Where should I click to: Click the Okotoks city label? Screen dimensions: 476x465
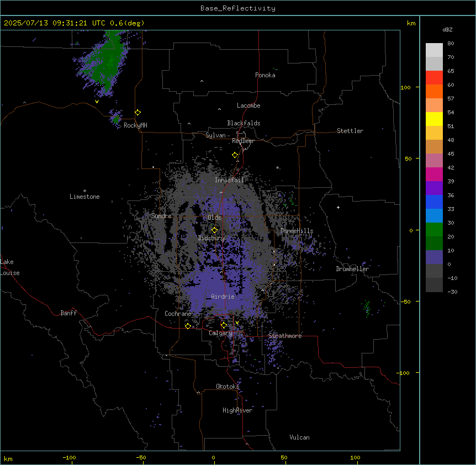click(x=228, y=387)
